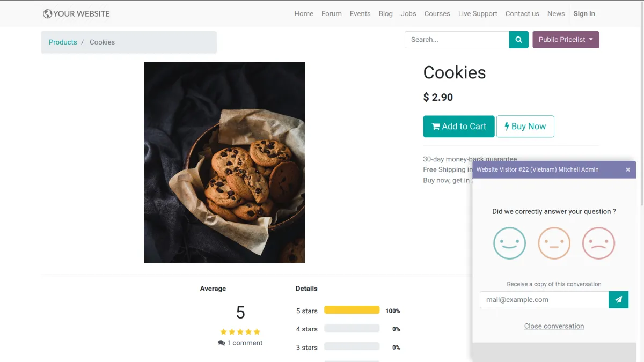Select the neutral face rating
The image size is (644, 362).
(x=554, y=243)
